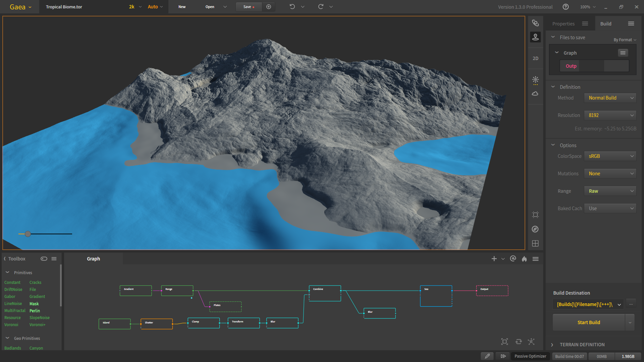Viewport: 644px width, 362px height.
Task: Select the Perlin primitive in Toolbox
Action: click(x=35, y=311)
